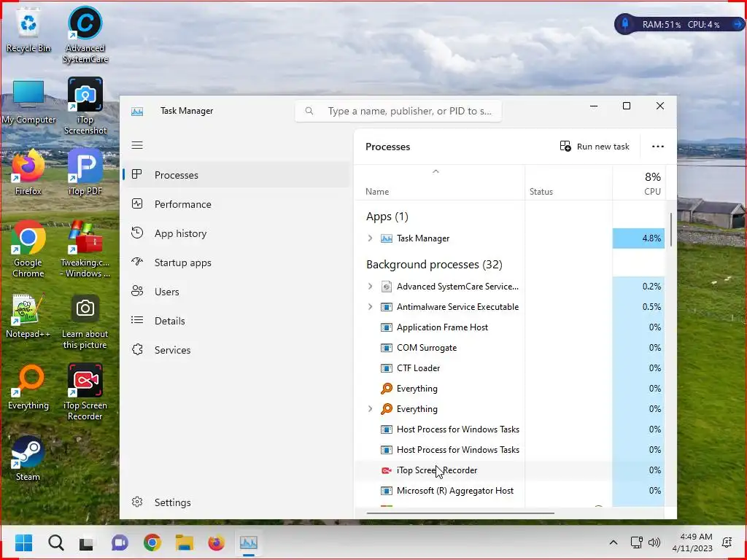Open taskbar Search

tap(55, 542)
